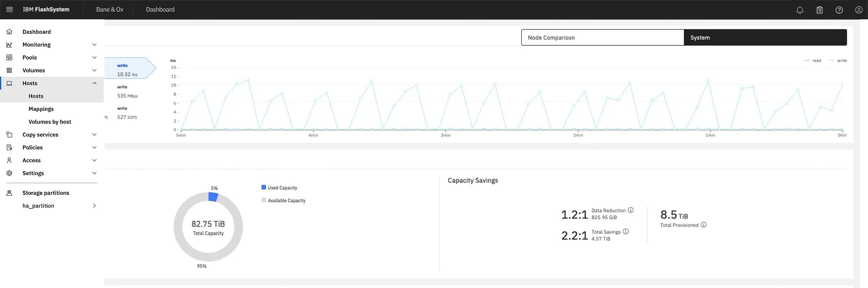
Task: Click the Bane & Ox system name
Action: pos(110,10)
